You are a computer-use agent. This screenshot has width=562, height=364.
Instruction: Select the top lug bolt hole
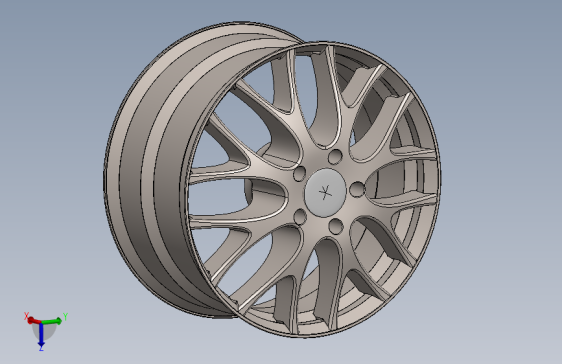point(335,157)
